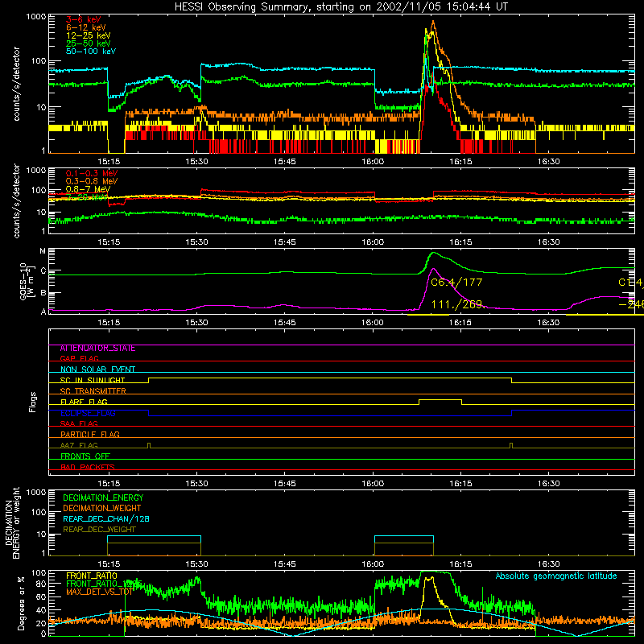Select the SC_TRANSMITTER flag label
This screenshot has height=644, width=644.
93,391
